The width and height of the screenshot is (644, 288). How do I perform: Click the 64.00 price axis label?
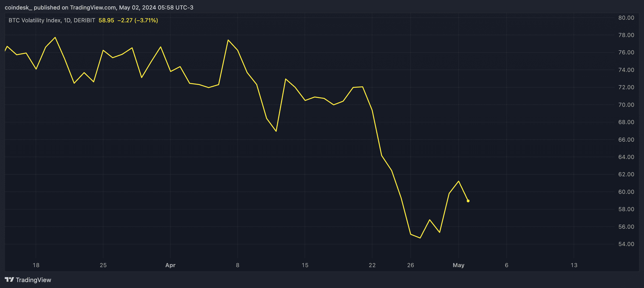[x=626, y=157]
